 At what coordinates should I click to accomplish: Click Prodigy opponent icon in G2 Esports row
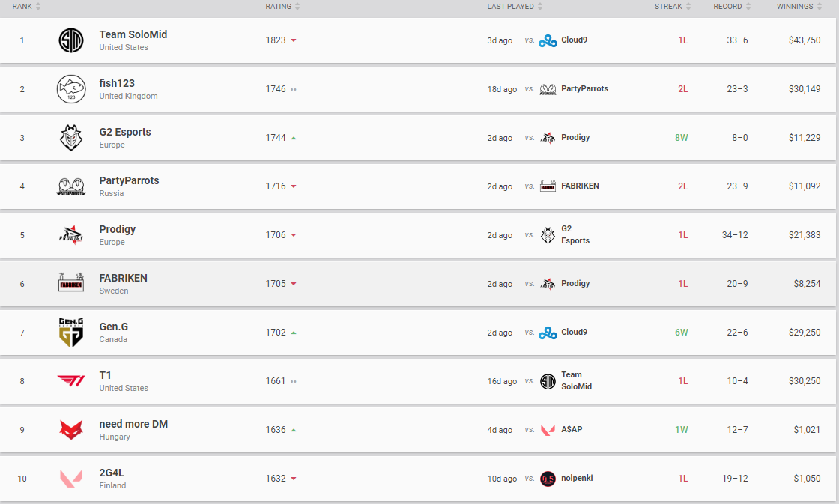tap(548, 138)
